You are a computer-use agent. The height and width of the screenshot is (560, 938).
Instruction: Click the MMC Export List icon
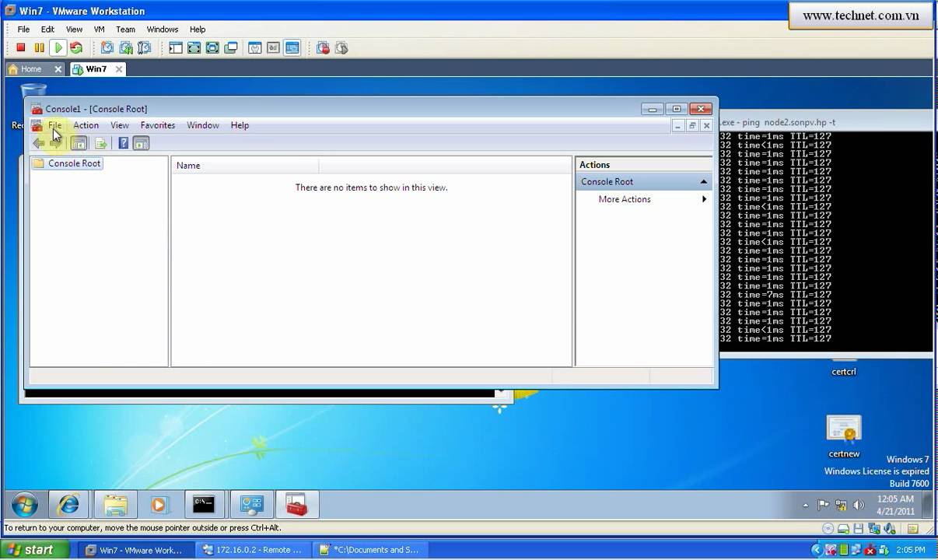(x=100, y=143)
